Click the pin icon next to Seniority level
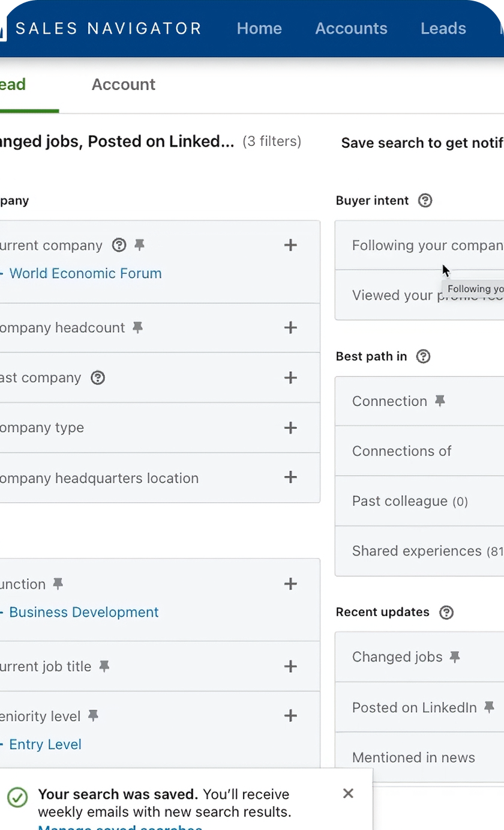 (92, 716)
